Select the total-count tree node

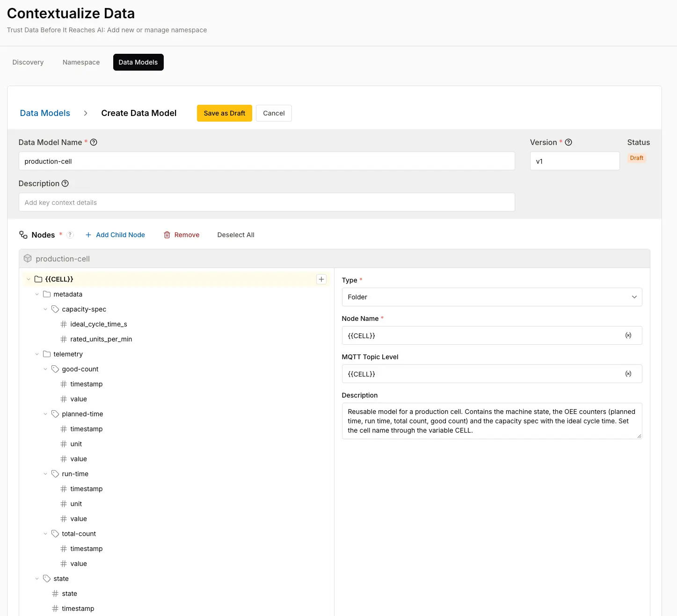pyautogui.click(x=79, y=534)
